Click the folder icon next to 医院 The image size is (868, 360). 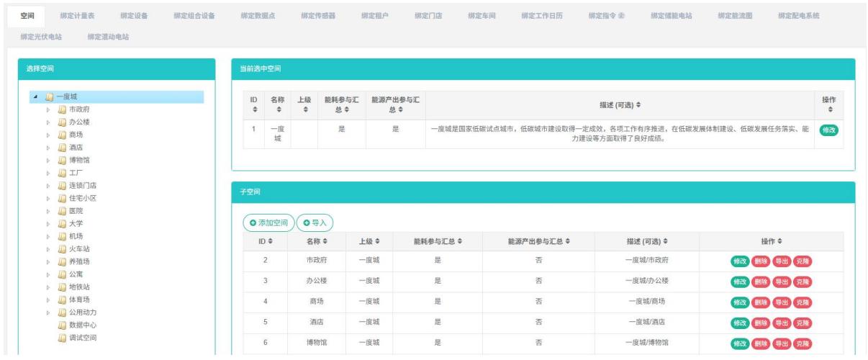(x=62, y=211)
